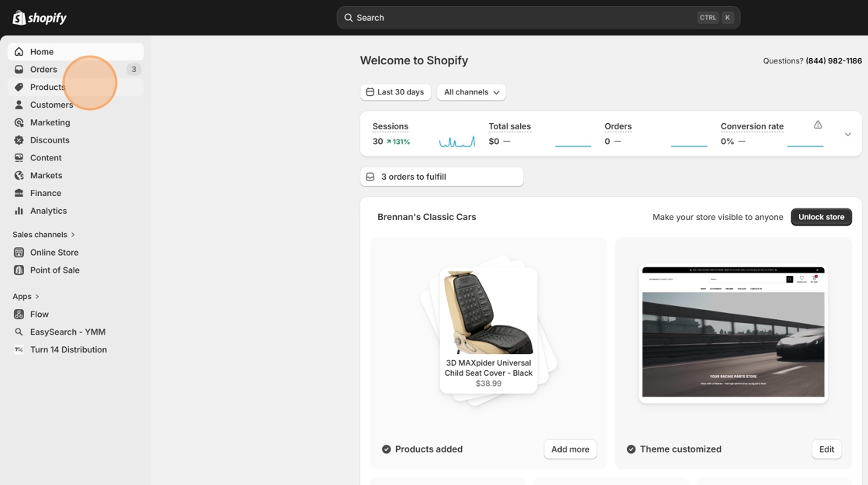Click the Orders count badge 3
Image resolution: width=868 pixels, height=485 pixels.
(x=133, y=69)
